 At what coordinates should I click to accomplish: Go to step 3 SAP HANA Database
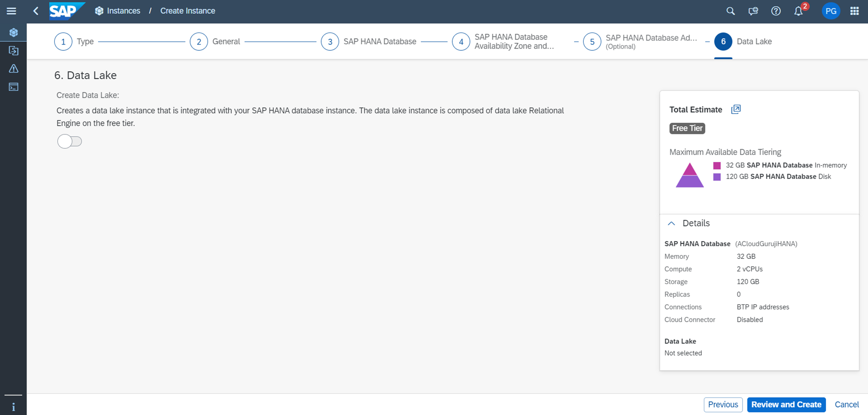click(x=330, y=42)
